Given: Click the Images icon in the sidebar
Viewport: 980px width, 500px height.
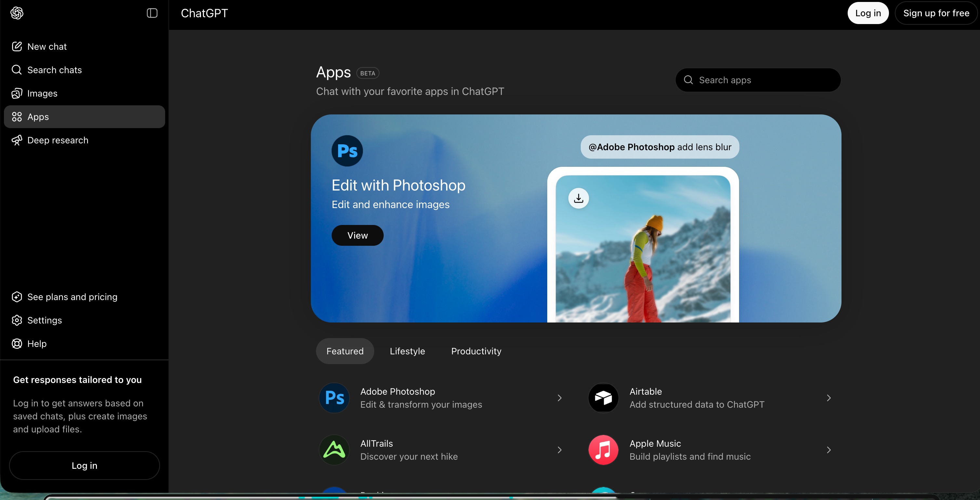Looking at the screenshot, I should [x=17, y=93].
